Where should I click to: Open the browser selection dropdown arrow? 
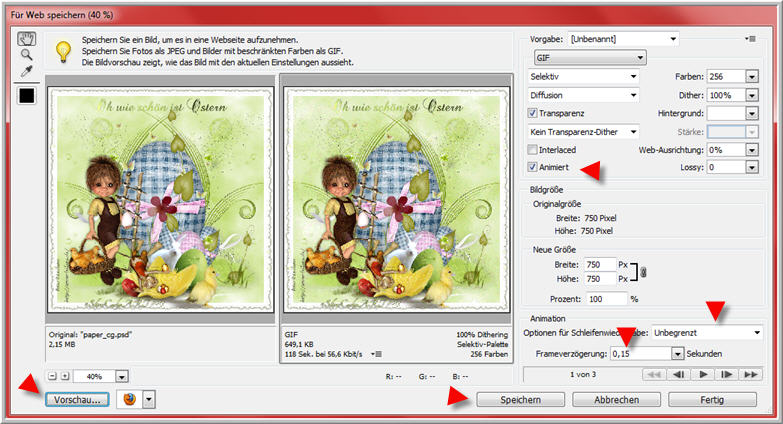[149, 399]
